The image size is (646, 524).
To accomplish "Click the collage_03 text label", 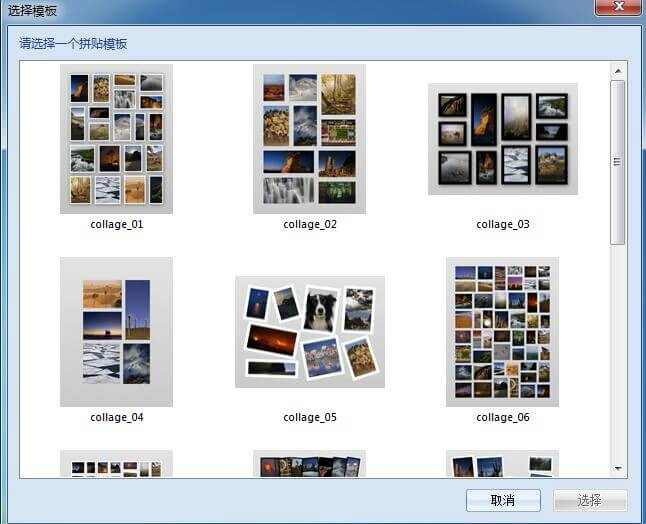I will coord(502,225).
